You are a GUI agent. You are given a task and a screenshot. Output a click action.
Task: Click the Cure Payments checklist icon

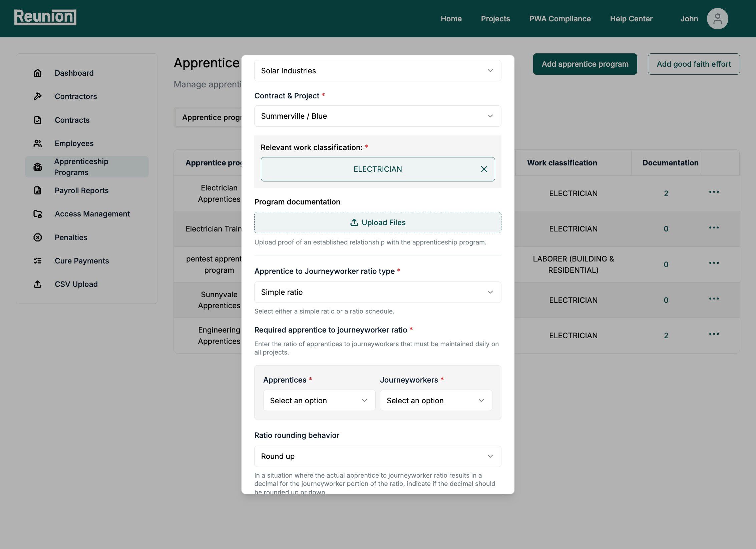[38, 261]
